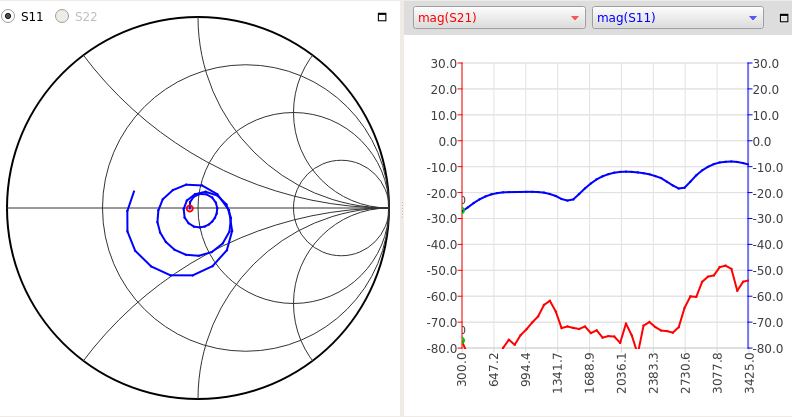The image size is (792, 417).
Task: Click the 2383.3 frequency axis label
Action: click(654, 373)
